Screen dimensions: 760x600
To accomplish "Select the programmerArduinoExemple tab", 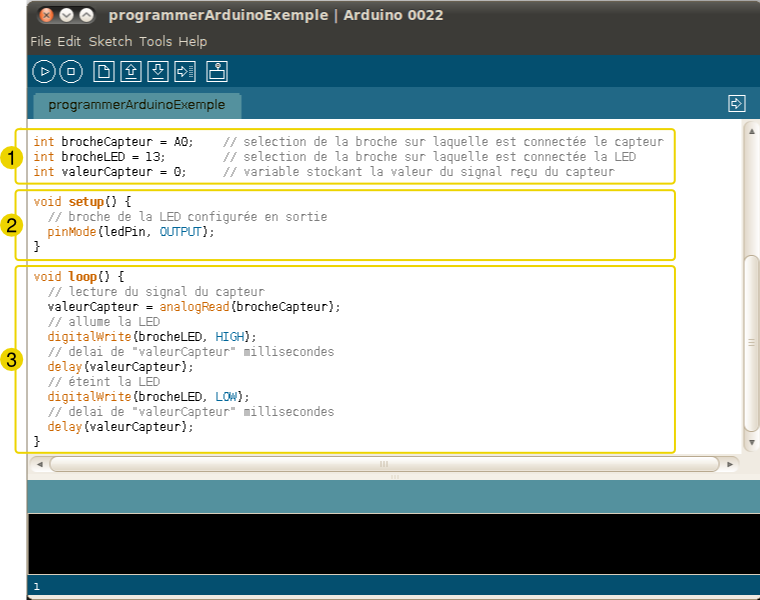I will pyautogui.click(x=137, y=105).
